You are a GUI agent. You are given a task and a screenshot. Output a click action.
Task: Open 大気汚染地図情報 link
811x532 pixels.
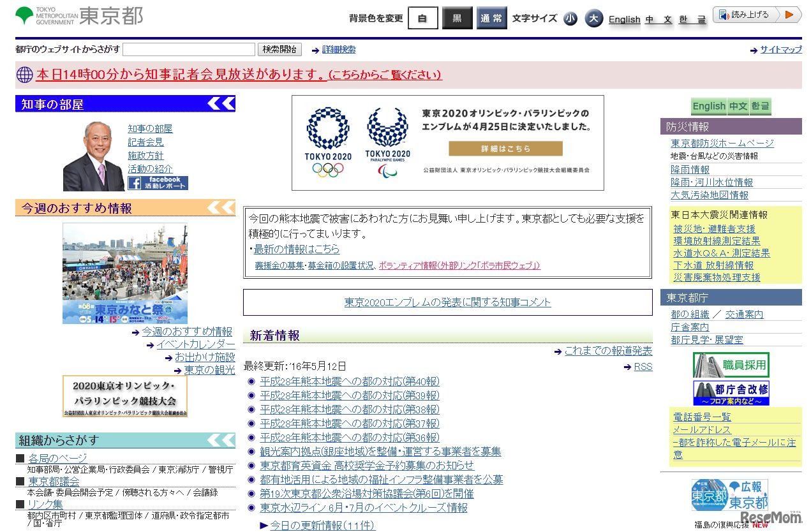710,195
